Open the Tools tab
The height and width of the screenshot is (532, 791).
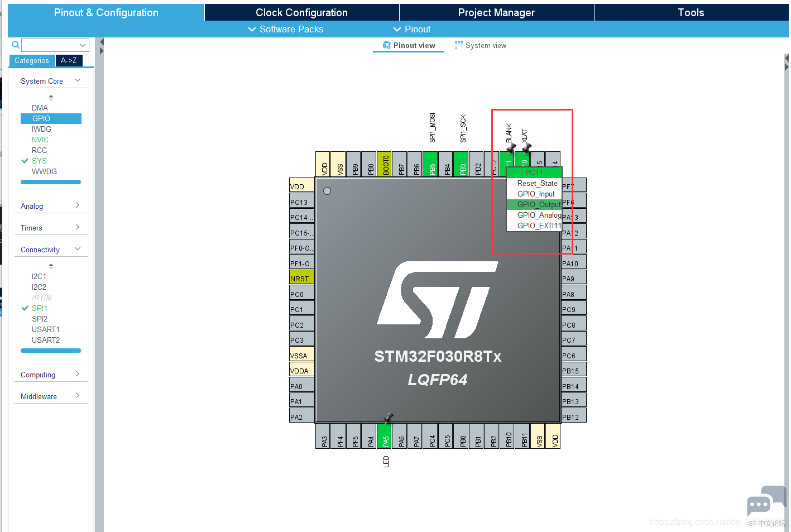691,12
